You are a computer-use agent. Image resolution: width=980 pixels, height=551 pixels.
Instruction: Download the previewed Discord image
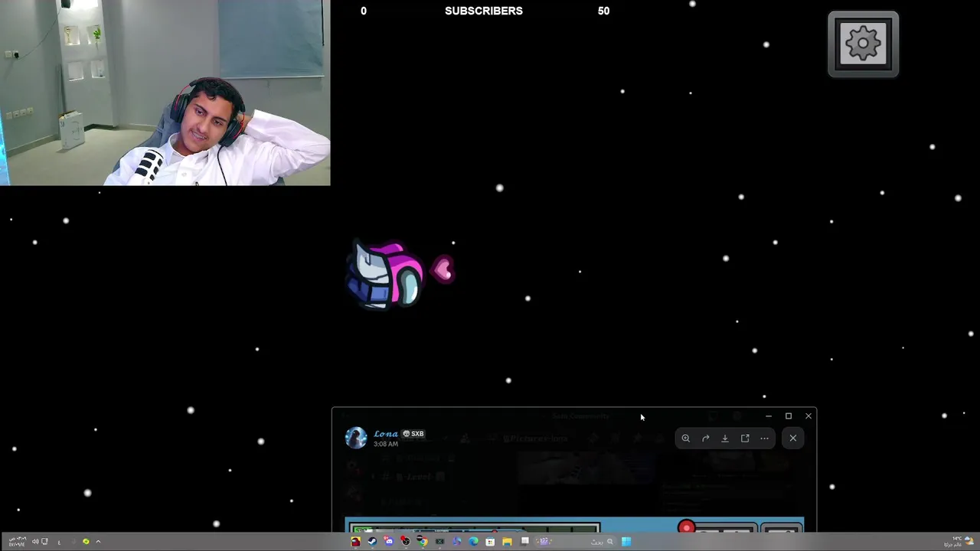tap(725, 439)
